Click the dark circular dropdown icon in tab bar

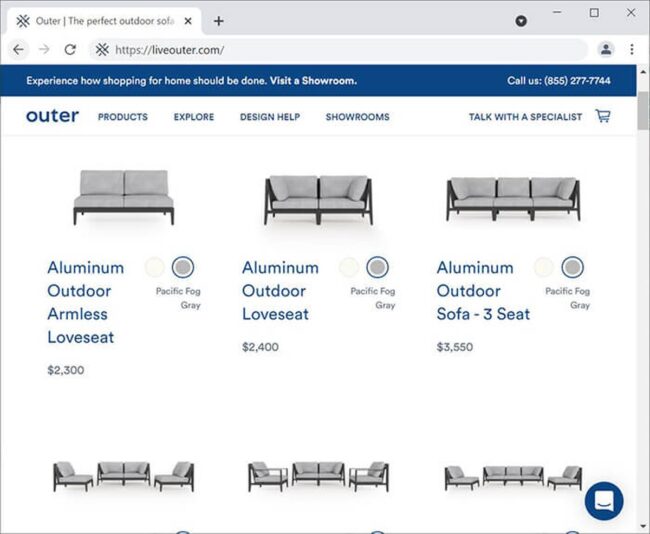[x=521, y=21]
